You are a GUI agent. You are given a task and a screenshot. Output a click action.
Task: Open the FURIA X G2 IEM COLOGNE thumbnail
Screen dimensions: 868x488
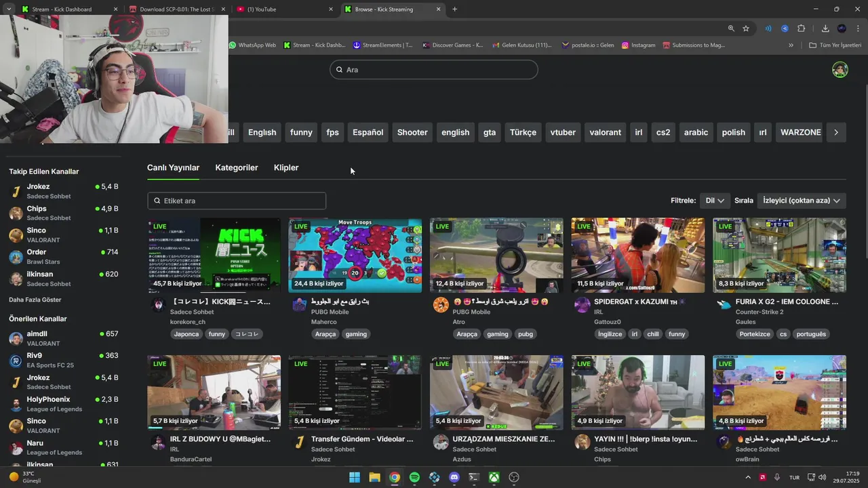(x=779, y=255)
